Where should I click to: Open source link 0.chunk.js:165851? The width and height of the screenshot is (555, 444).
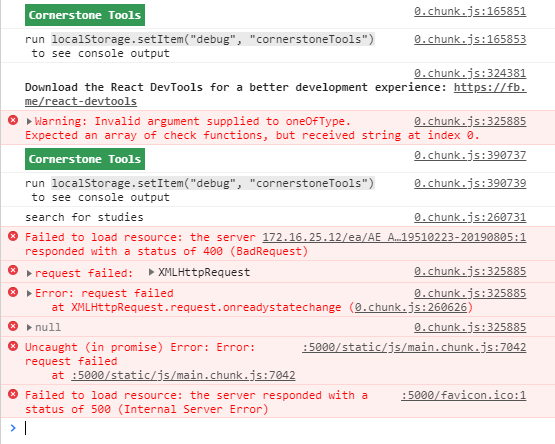coord(470,11)
